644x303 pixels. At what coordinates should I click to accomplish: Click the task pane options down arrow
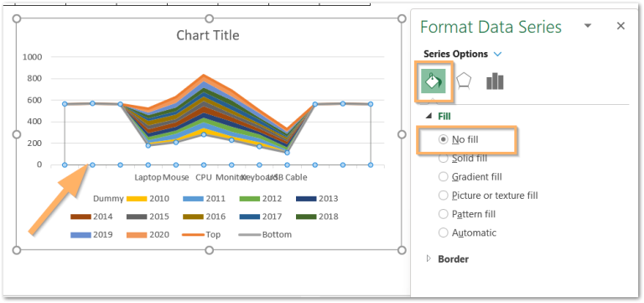[x=588, y=26]
